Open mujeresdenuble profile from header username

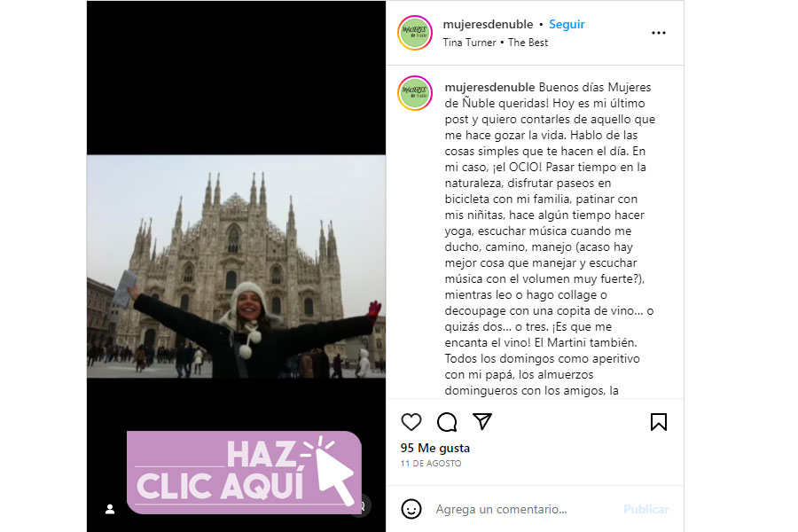[488, 25]
